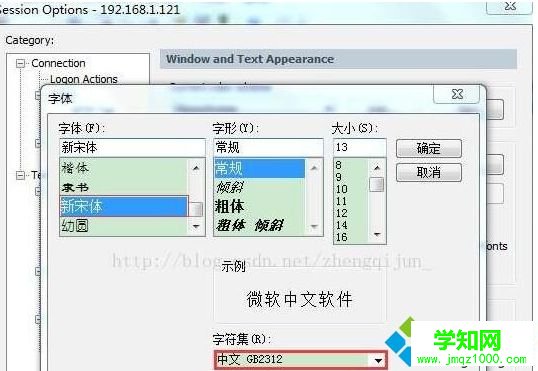
Task: Click font list scroll up arrow
Action: click(x=196, y=168)
